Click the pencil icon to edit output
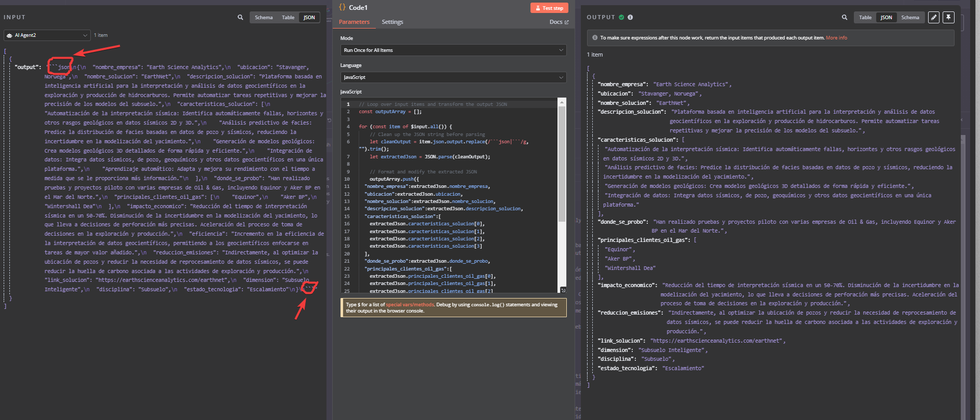The width and height of the screenshot is (980, 420). coord(934,17)
